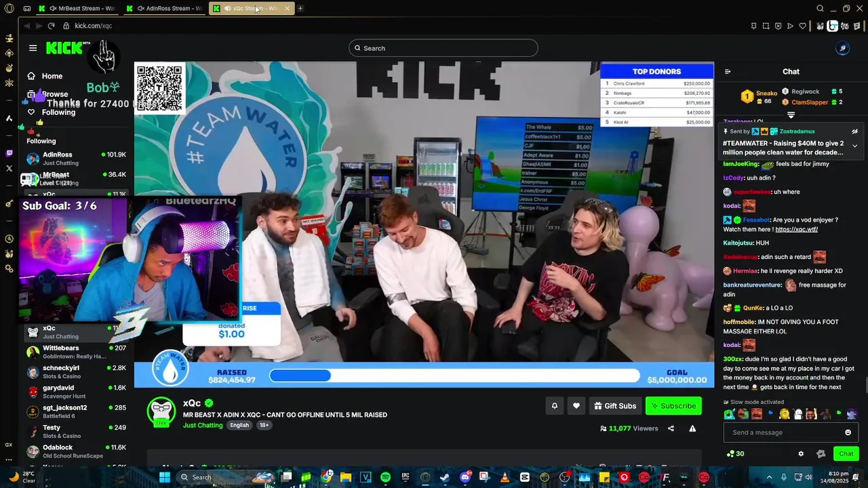Click the green Chat send button
Screen dimensions: 868x488
point(846,454)
